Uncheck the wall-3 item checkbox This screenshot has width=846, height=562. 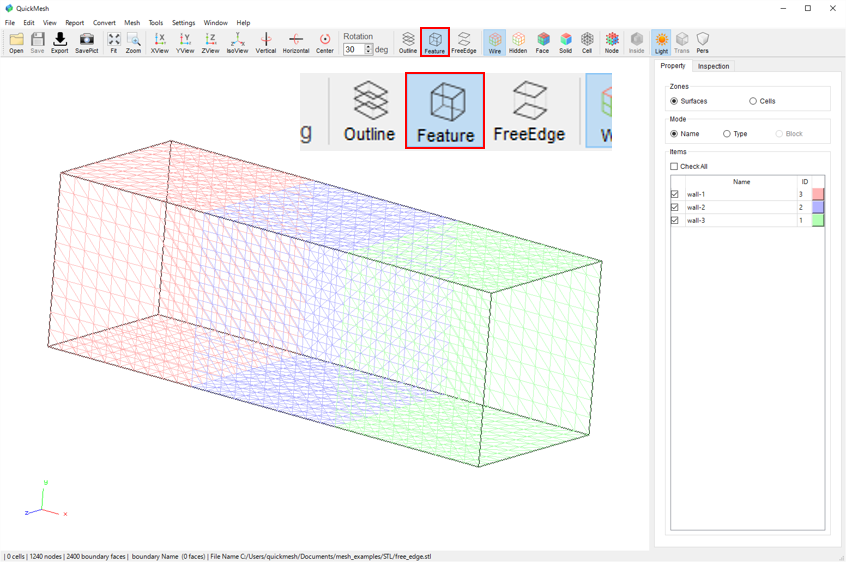coord(674,220)
